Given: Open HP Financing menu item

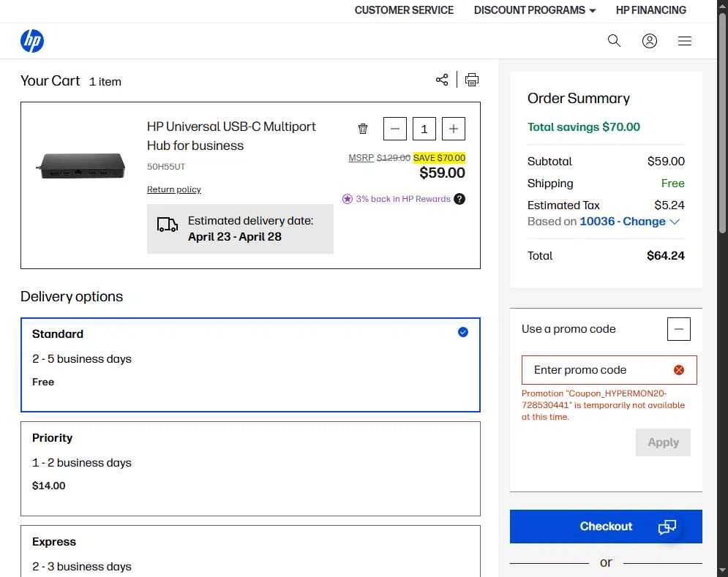Looking at the screenshot, I should 651,10.
